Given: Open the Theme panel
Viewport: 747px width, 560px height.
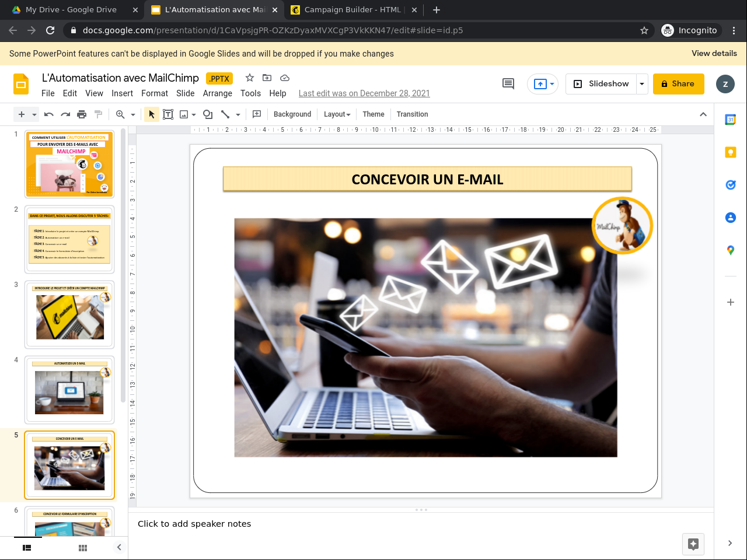Looking at the screenshot, I should [373, 114].
